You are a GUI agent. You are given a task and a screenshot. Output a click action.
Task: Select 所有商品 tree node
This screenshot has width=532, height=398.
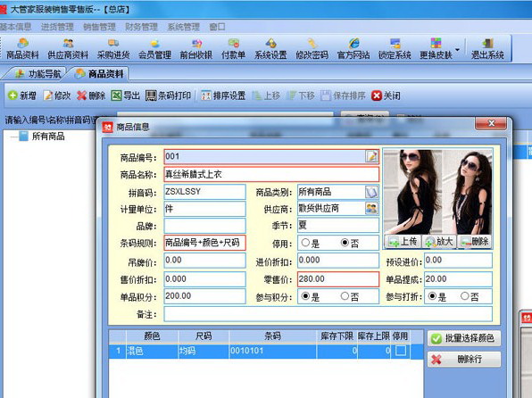pos(48,137)
